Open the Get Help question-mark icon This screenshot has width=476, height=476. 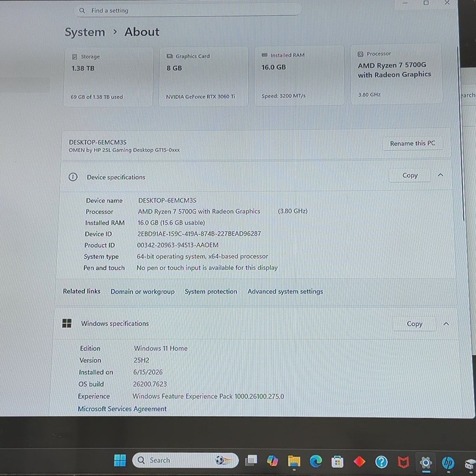tap(381, 462)
